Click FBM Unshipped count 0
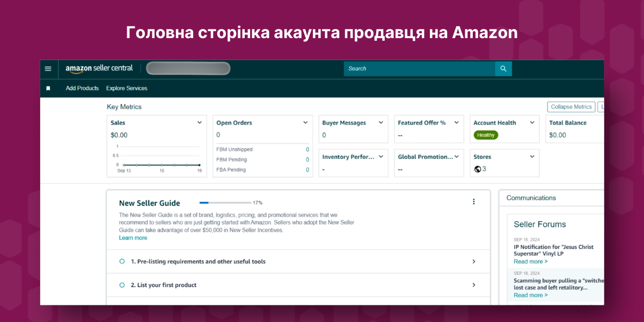Screen dimensions: 644x322 [x=308, y=150]
